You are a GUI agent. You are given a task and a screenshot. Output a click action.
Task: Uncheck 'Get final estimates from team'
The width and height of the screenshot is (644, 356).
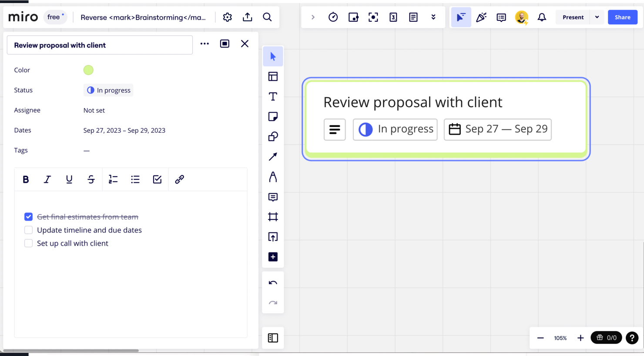pyautogui.click(x=28, y=217)
